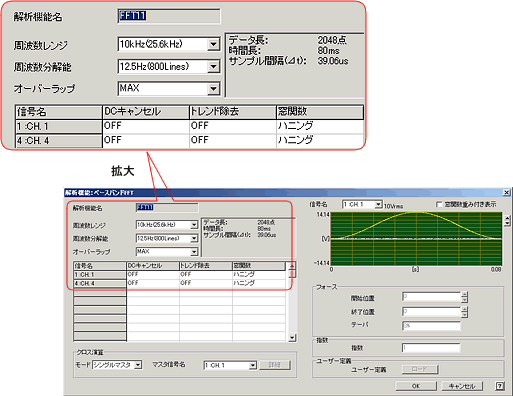
Task: Select row 1:CH.1 in the dialog signal table
Action: coord(100,275)
